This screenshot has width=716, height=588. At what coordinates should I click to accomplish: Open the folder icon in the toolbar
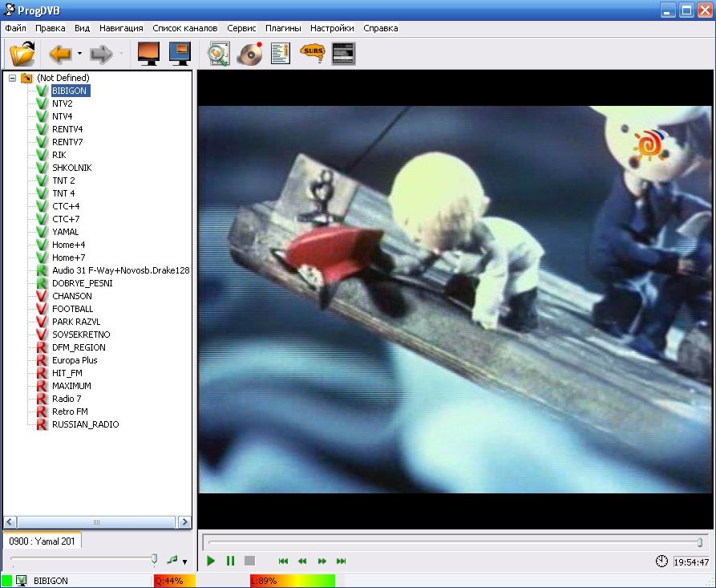click(22, 54)
